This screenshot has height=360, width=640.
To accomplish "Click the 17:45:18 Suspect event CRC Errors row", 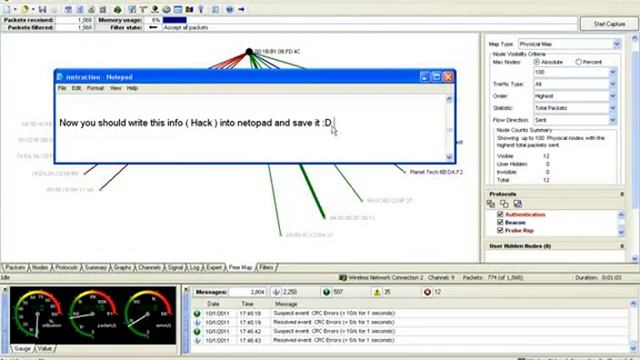I will click(x=410, y=313).
